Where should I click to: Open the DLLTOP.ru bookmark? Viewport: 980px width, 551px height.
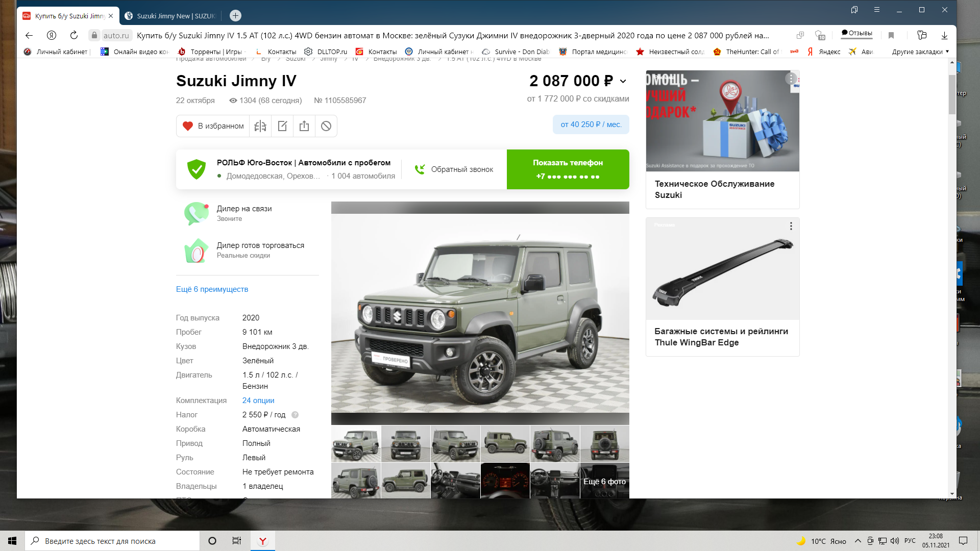[x=326, y=52]
